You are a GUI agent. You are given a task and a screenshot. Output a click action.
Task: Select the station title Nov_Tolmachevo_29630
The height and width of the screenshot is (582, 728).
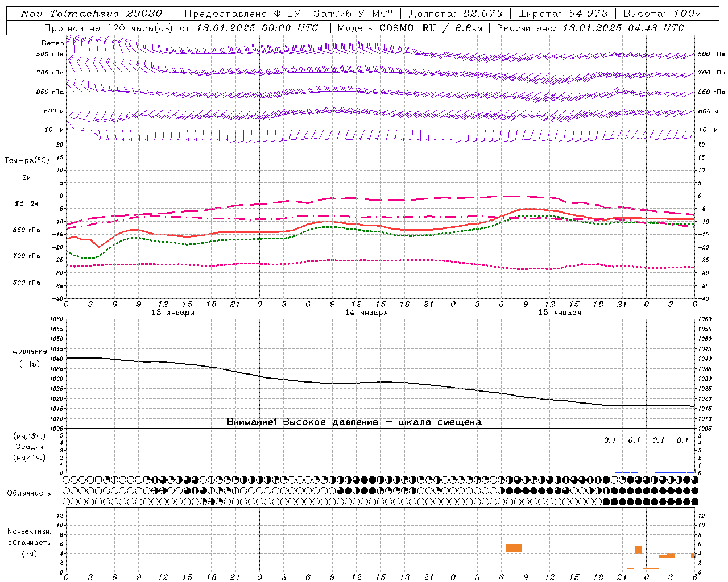click(x=92, y=14)
